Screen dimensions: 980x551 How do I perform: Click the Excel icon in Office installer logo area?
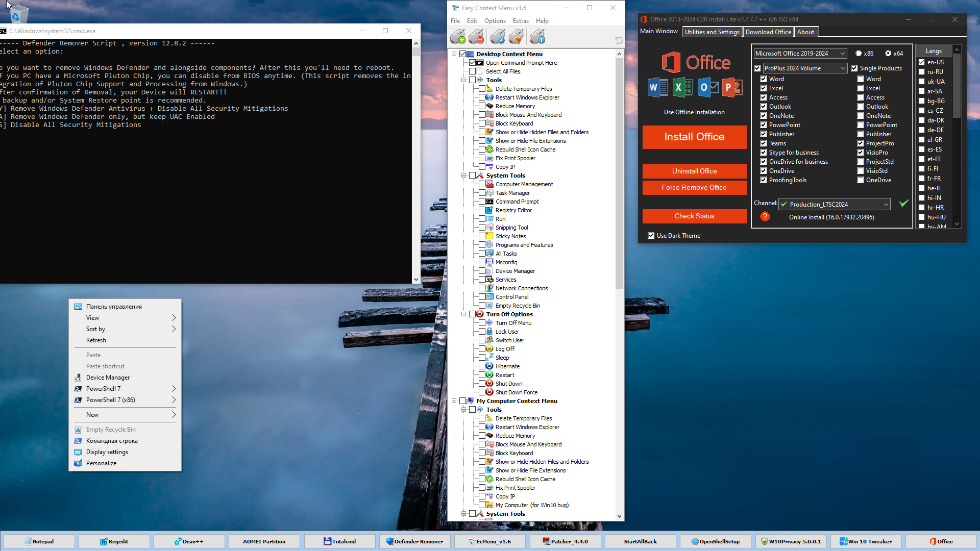click(682, 88)
